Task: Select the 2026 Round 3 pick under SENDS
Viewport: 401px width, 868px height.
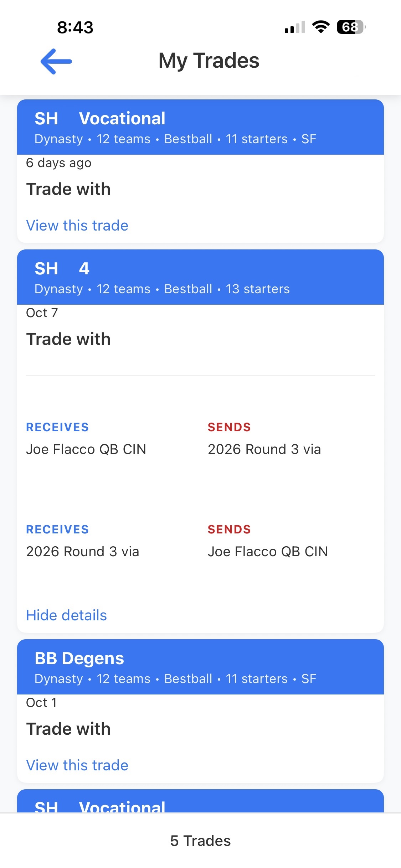Action: click(264, 449)
